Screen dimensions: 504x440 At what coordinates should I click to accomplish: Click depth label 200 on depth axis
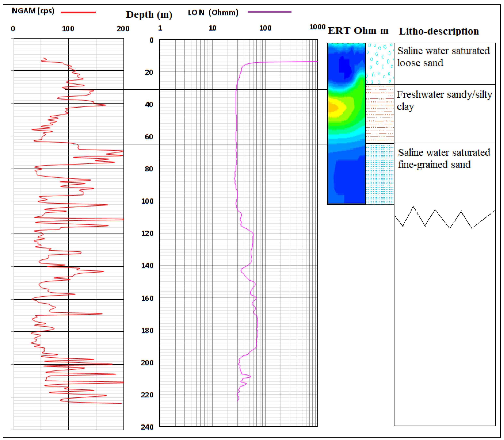[147, 363]
